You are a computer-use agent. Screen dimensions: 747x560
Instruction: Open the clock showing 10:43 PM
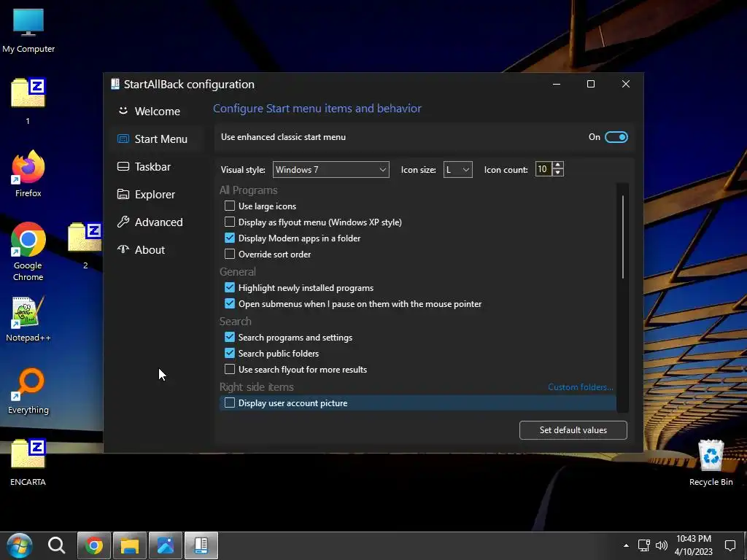(x=694, y=545)
